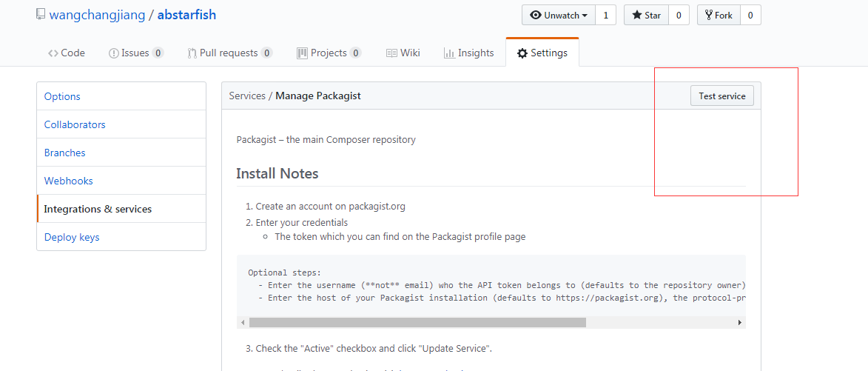Open the Unwatch dropdown
868x371 pixels.
point(559,15)
